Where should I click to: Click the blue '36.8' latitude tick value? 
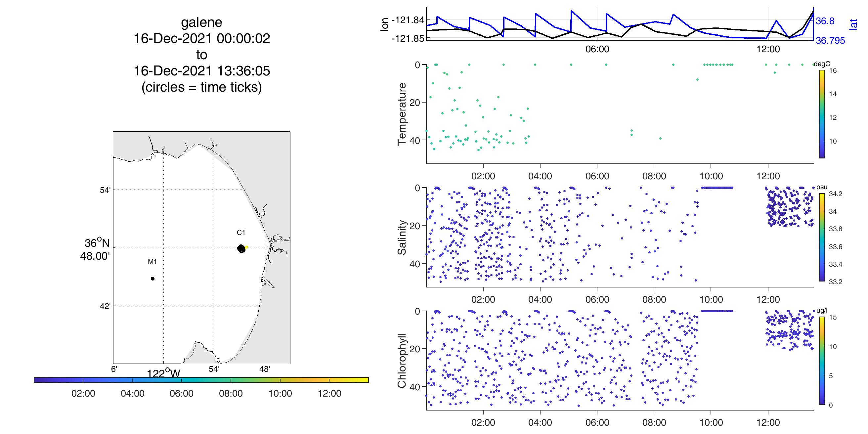pyautogui.click(x=825, y=21)
